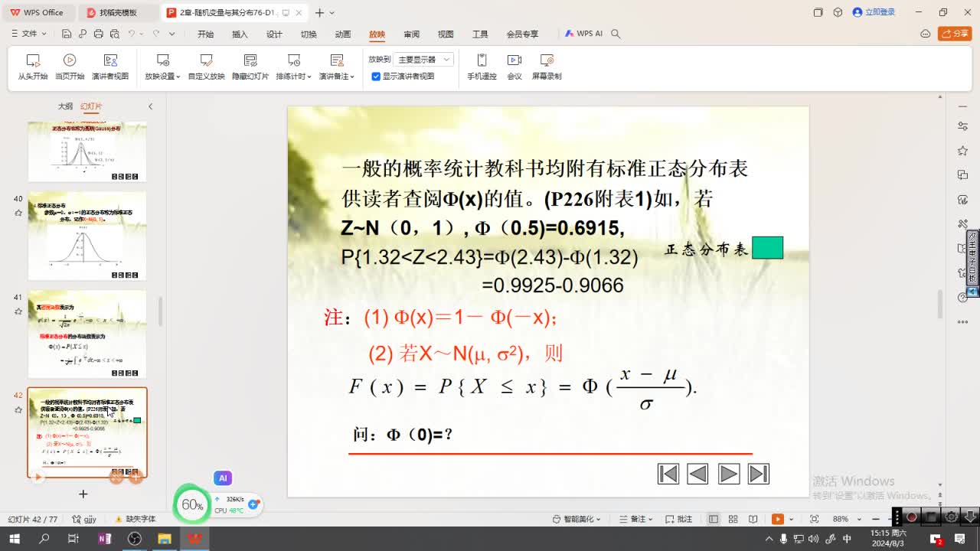Select slide 40 thumbnail
This screenshot has height=551, width=980.
click(87, 236)
